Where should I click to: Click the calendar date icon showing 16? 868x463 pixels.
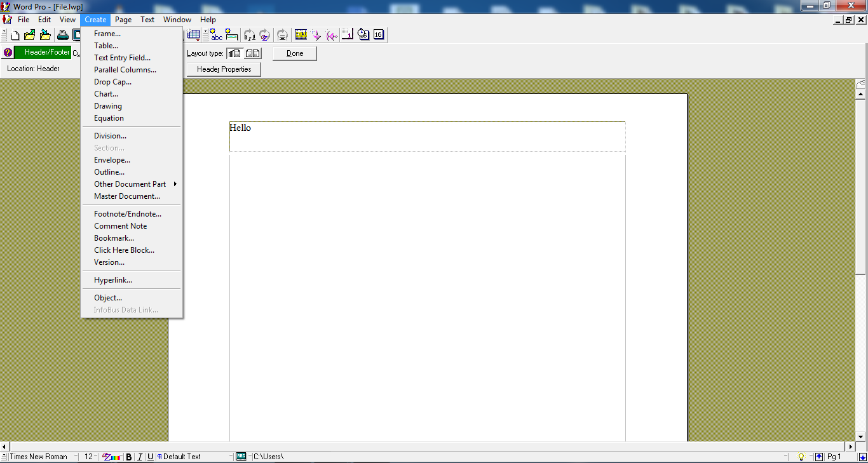[x=379, y=35]
